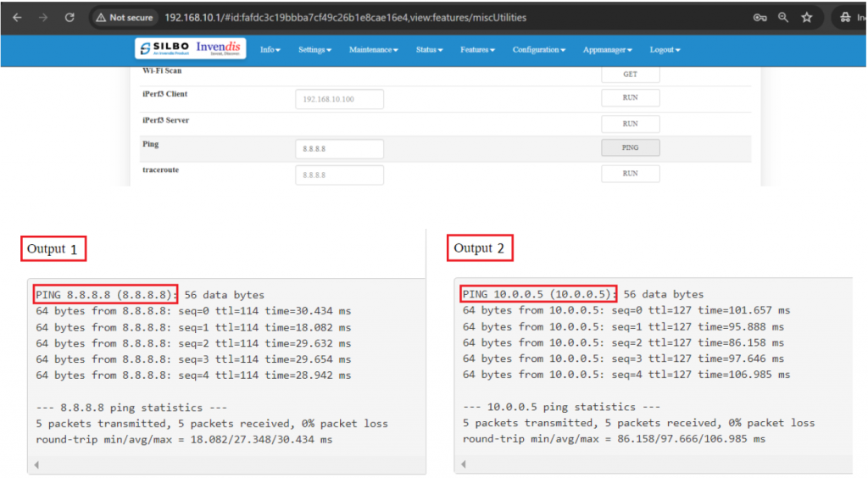Click the password key icon in address bar
This screenshot has width=868, height=478.
(759, 17)
